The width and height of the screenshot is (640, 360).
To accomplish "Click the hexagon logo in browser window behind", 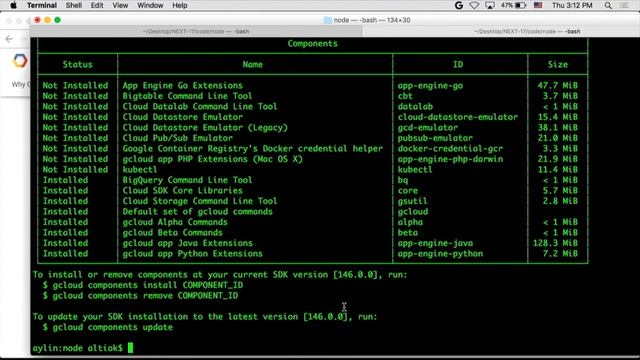I will [x=20, y=61].
